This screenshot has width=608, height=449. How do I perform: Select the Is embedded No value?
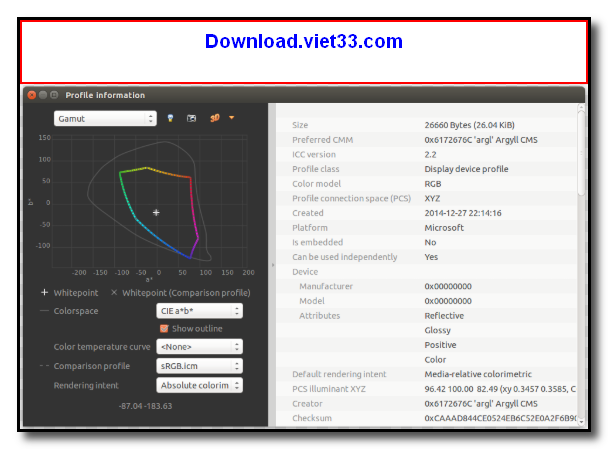pyautogui.click(x=430, y=242)
